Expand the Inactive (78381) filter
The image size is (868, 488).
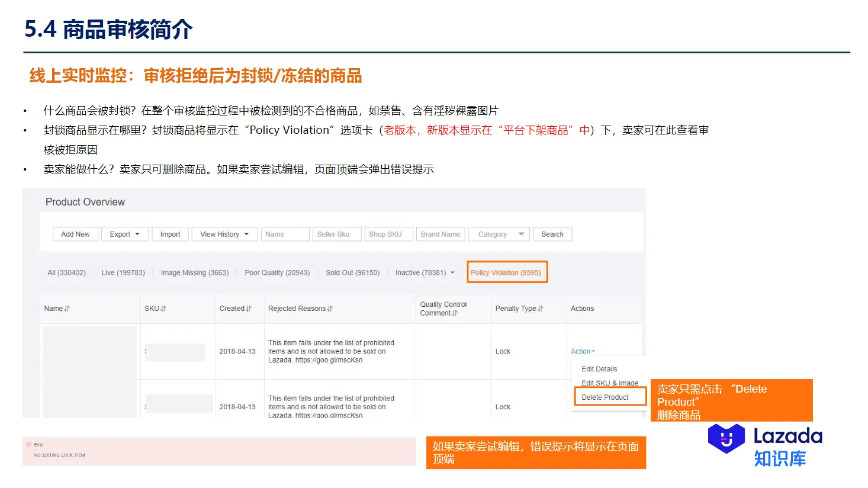coord(425,272)
